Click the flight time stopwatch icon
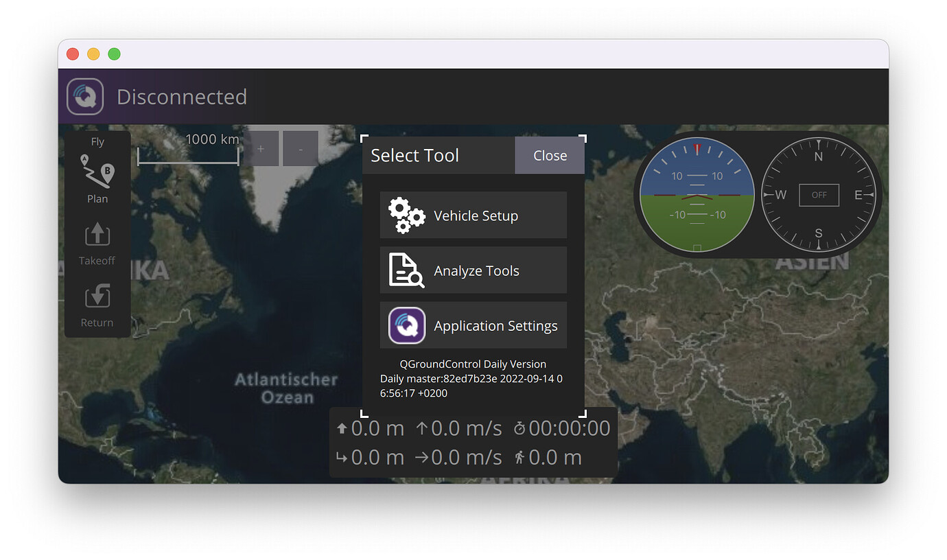This screenshot has width=947, height=560. point(519,429)
